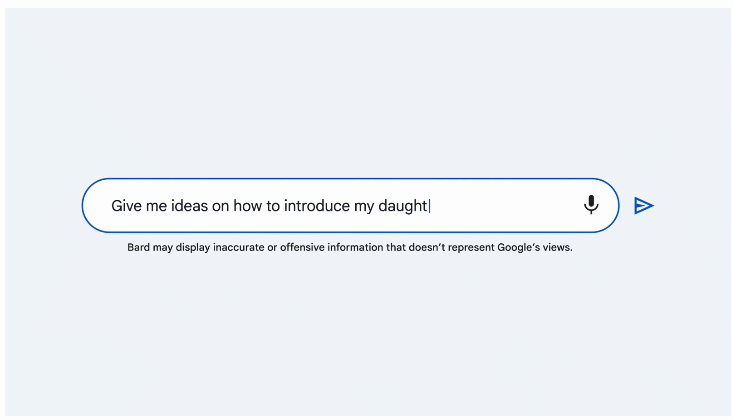Click the word "ideas" in the prompt
Screen dimensions: 733x420
189,205
